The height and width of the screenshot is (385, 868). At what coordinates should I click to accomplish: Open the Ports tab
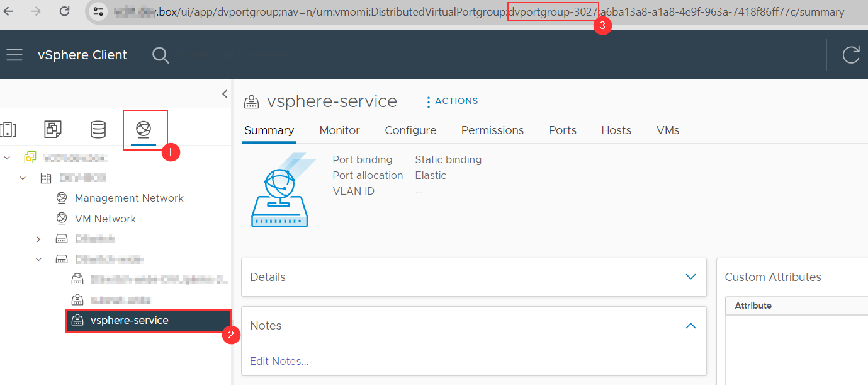pos(563,130)
